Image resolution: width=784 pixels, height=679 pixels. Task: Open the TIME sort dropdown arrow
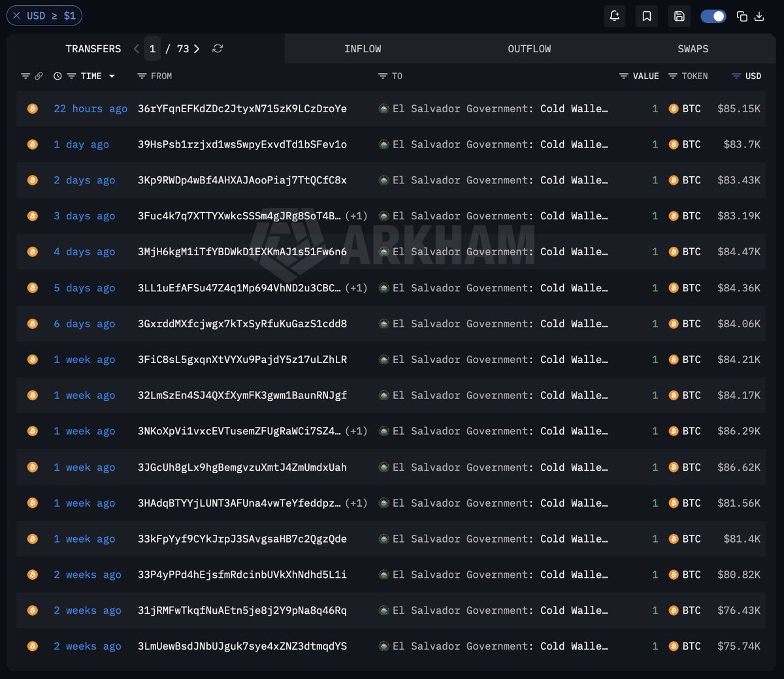(x=112, y=76)
